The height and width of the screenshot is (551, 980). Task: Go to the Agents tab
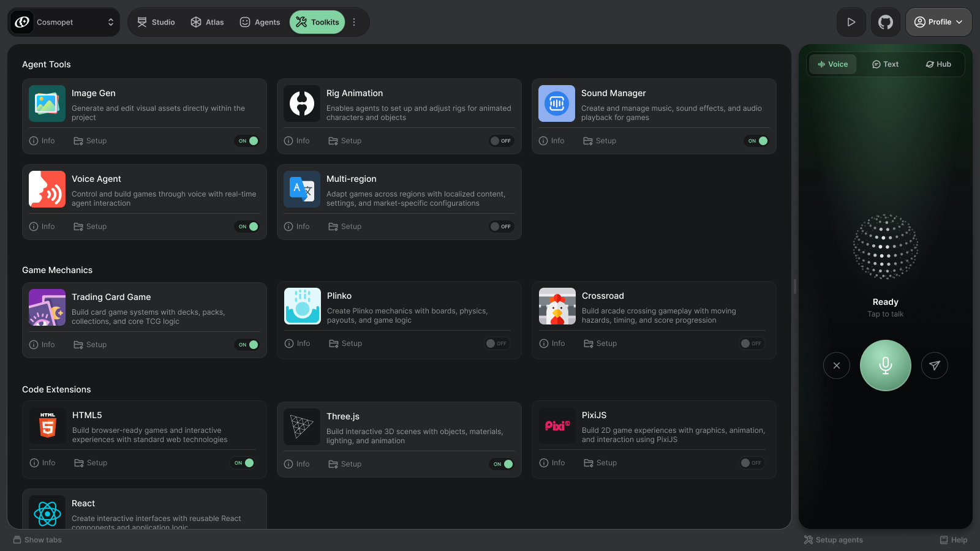coord(260,22)
